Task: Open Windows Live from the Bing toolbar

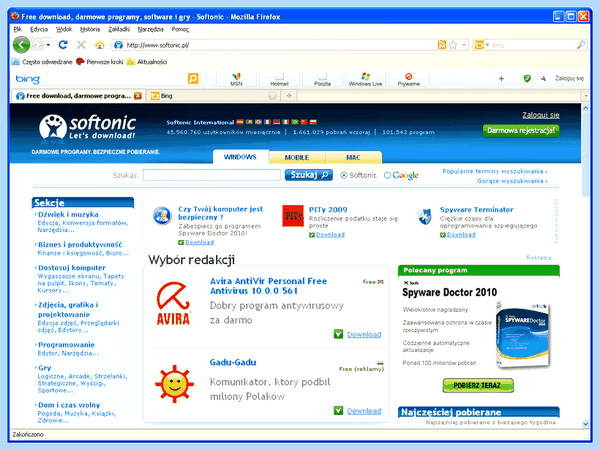Action: [x=365, y=79]
